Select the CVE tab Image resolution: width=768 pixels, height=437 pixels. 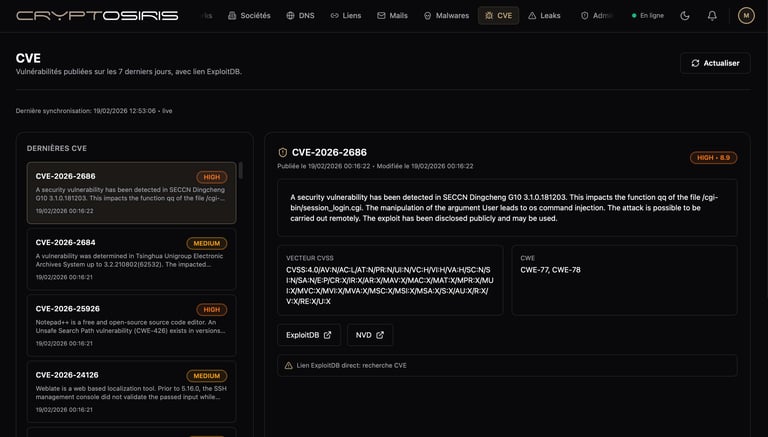coord(498,16)
